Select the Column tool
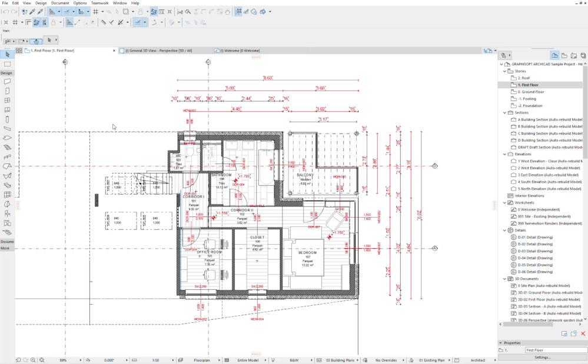The width and height of the screenshot is (588, 364). [7, 119]
